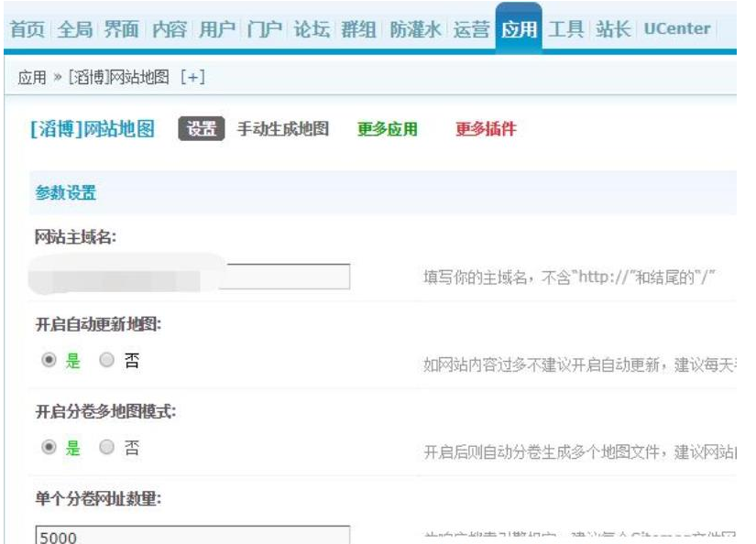The image size is (756, 544).
Task: Click the 单个分卷网址数量 field showing 5000
Action: 192,537
